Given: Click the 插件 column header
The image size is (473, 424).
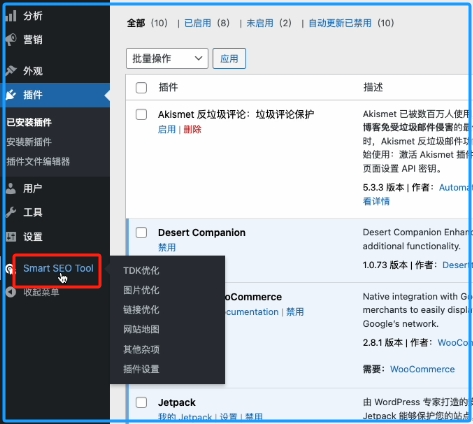Looking at the screenshot, I should click(168, 87).
